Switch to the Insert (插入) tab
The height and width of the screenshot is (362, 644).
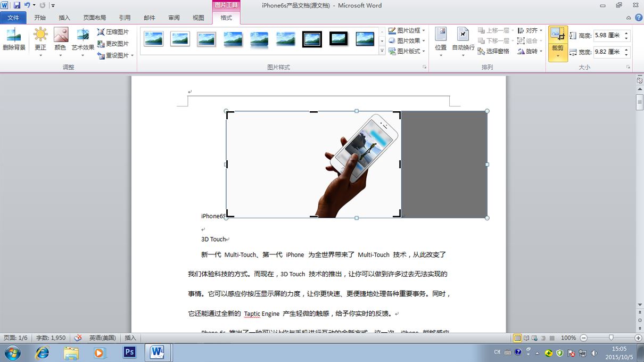tap(64, 18)
